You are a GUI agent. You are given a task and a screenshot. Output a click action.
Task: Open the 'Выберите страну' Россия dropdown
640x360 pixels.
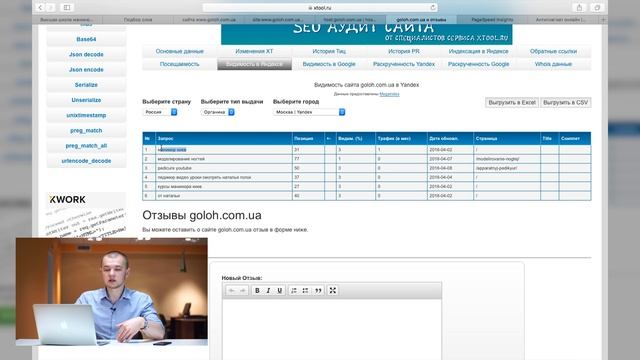click(160, 112)
